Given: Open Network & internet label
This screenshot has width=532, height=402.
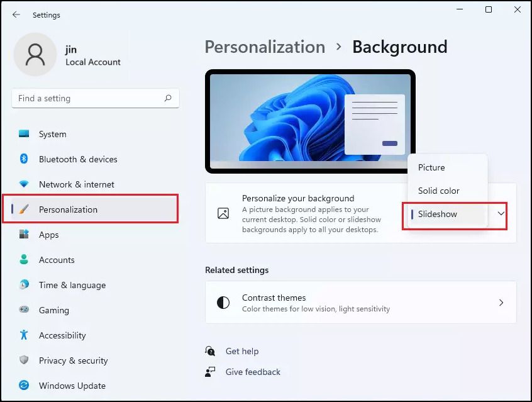Looking at the screenshot, I should pos(77,184).
